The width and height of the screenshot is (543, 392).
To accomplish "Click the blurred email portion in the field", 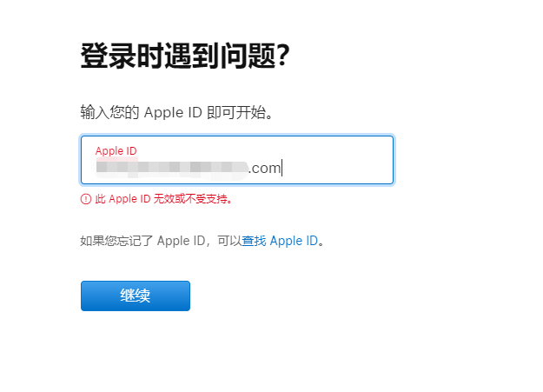I will pos(172,168).
